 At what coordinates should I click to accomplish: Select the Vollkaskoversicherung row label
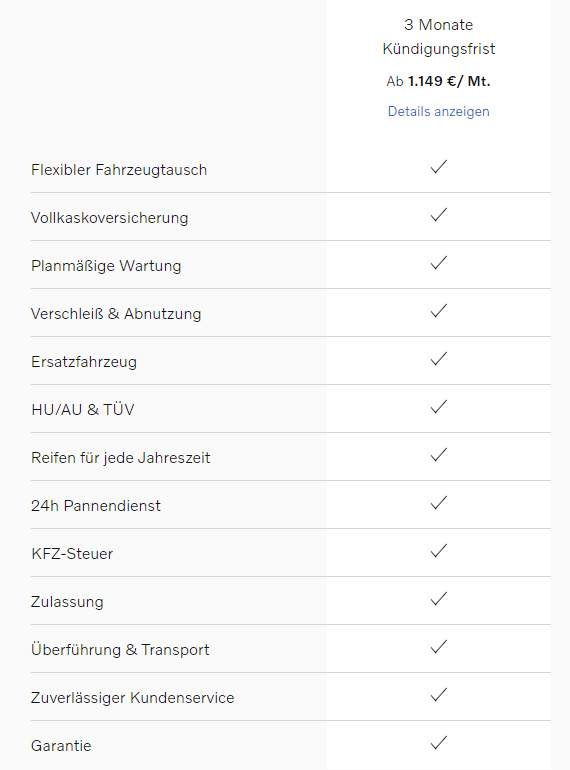point(109,218)
